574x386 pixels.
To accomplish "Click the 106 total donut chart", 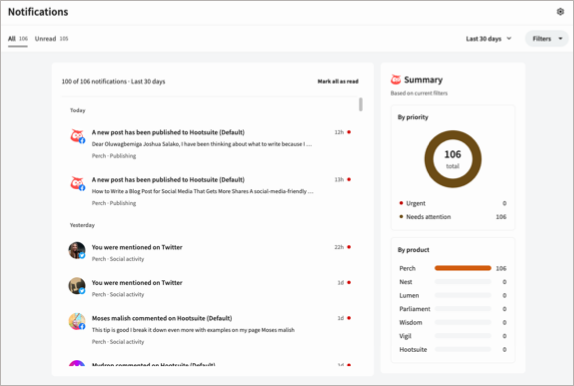I will pos(453,159).
